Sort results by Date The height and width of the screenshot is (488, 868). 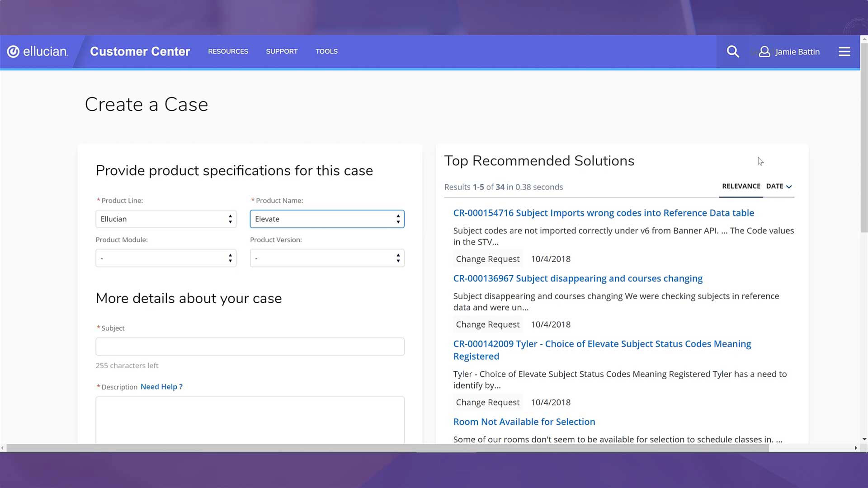(779, 186)
